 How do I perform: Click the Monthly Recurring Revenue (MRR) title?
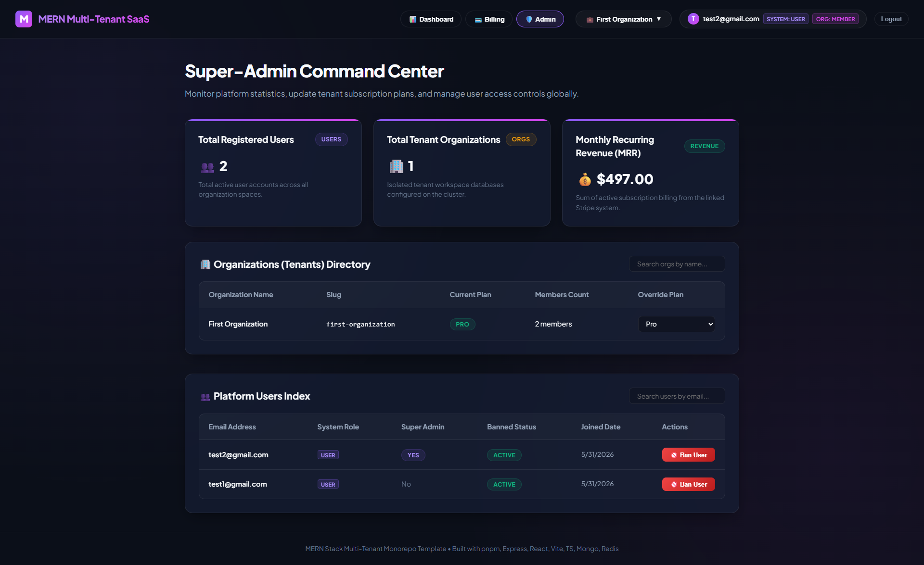click(x=615, y=146)
